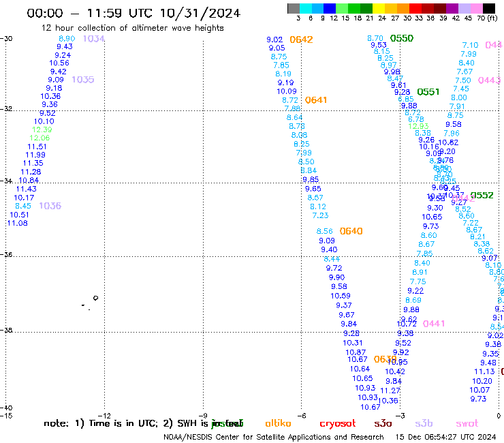
Task: Click the swot time label 0441
Action: coord(434,324)
